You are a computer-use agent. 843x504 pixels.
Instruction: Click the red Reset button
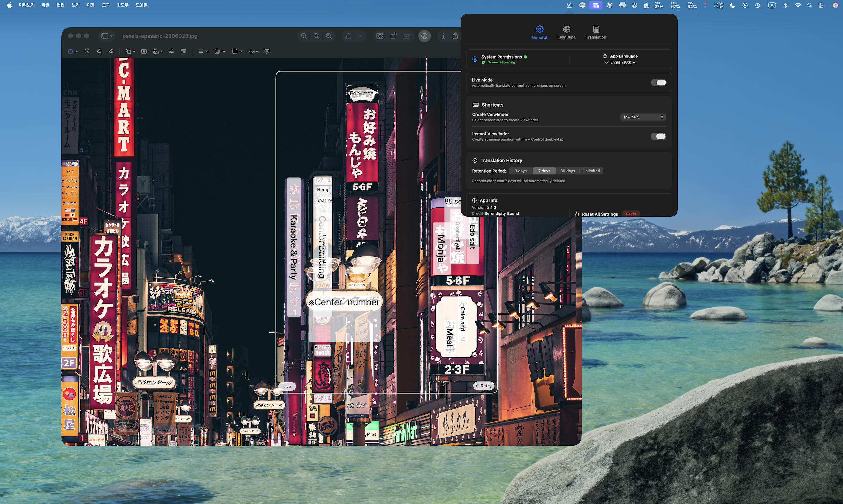pyautogui.click(x=631, y=214)
